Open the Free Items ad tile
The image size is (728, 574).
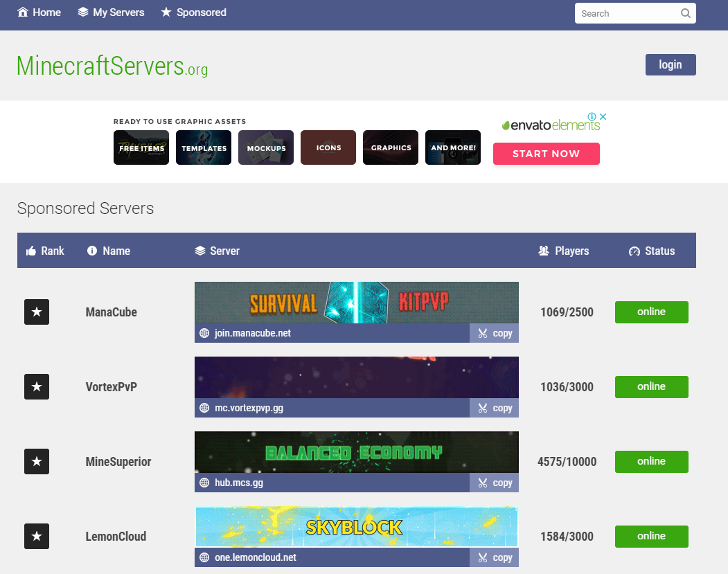(141, 147)
